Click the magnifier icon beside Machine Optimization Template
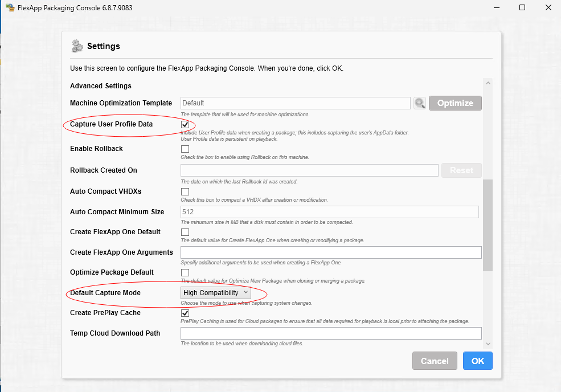Image resolution: width=561 pixels, height=392 pixels. click(x=420, y=103)
